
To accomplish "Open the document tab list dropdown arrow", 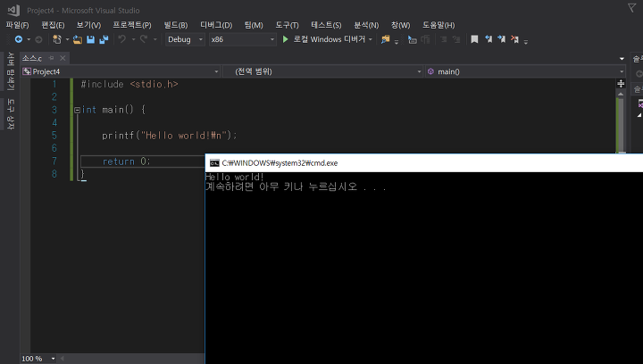I will (622, 59).
